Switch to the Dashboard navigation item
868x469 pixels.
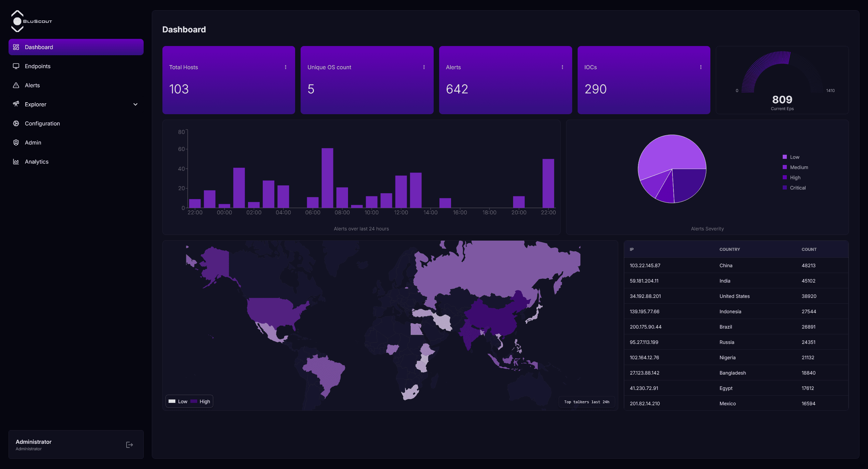tap(39, 47)
